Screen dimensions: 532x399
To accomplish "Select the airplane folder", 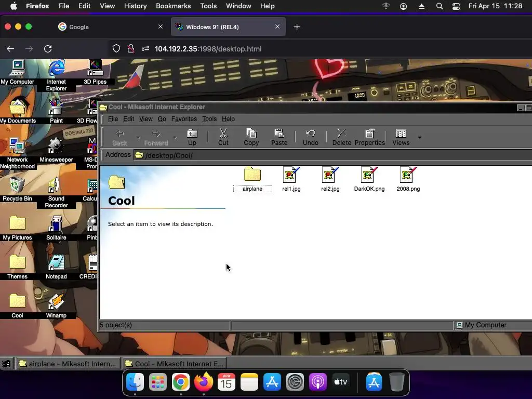I will 252,179.
